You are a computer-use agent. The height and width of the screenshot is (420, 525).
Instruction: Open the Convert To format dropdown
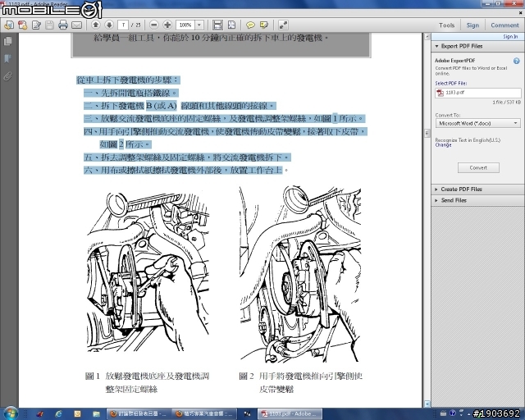click(477, 123)
